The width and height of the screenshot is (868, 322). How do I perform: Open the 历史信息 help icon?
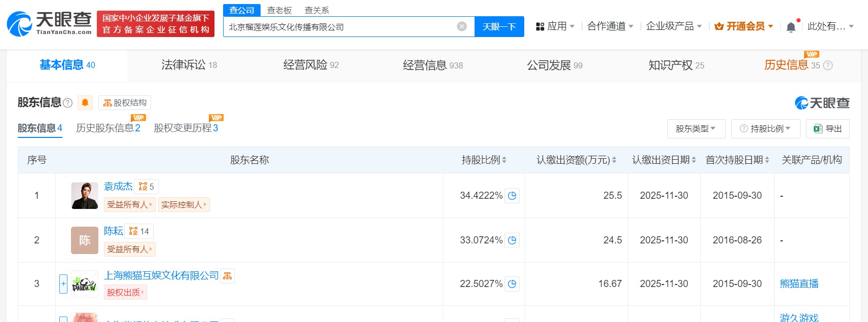(x=828, y=65)
